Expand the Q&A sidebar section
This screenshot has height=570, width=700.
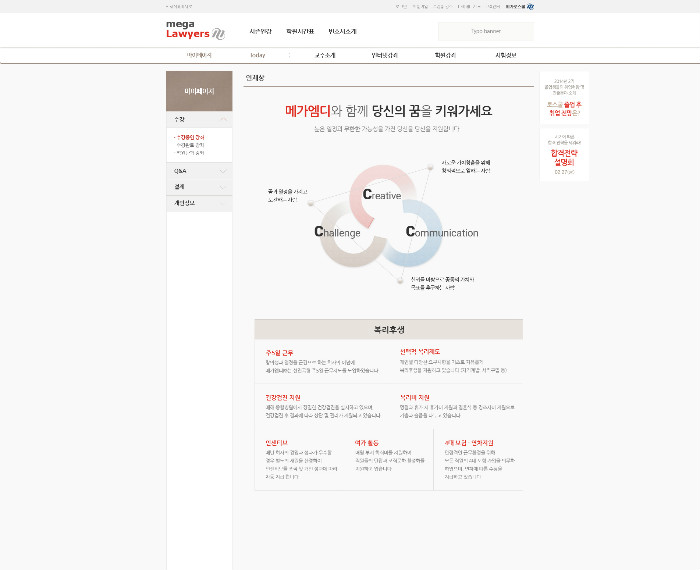[x=199, y=171]
